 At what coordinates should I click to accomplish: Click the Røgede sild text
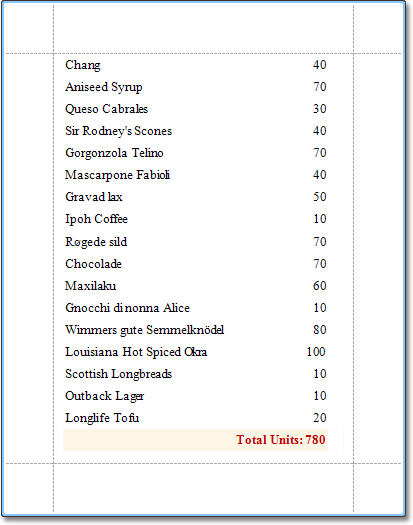click(96, 242)
